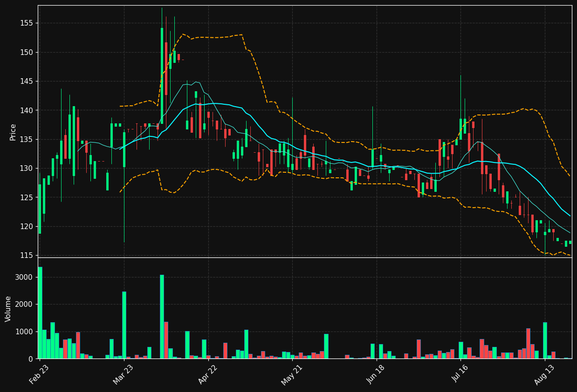Click the 145 price axis label
The width and height of the screenshot is (577, 392).
(27, 81)
